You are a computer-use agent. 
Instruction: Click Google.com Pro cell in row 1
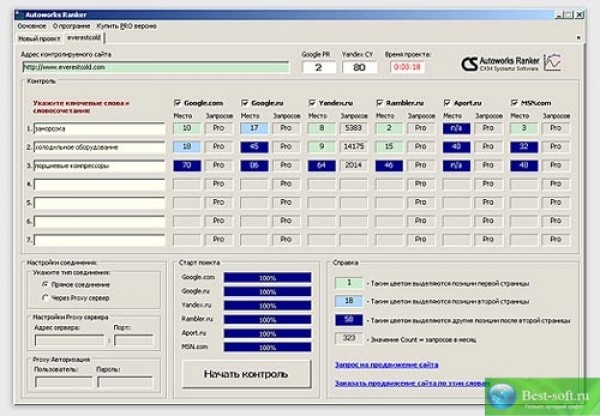click(218, 128)
